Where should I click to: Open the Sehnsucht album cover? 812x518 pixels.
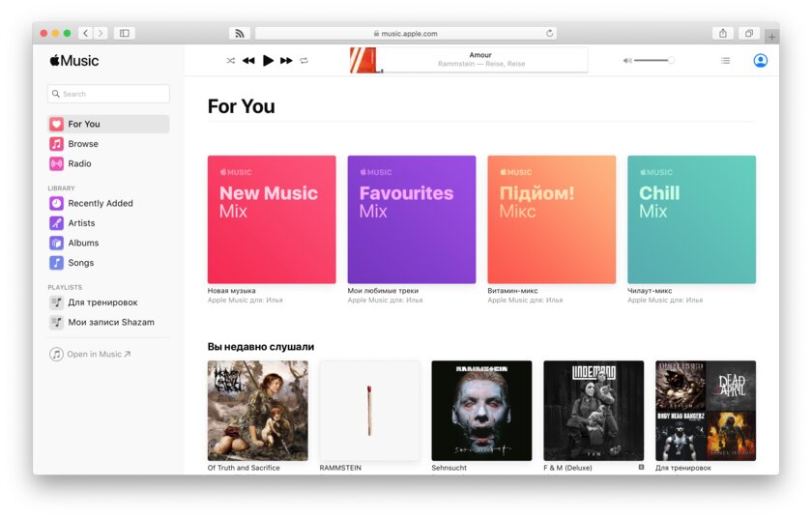pyautogui.click(x=481, y=411)
